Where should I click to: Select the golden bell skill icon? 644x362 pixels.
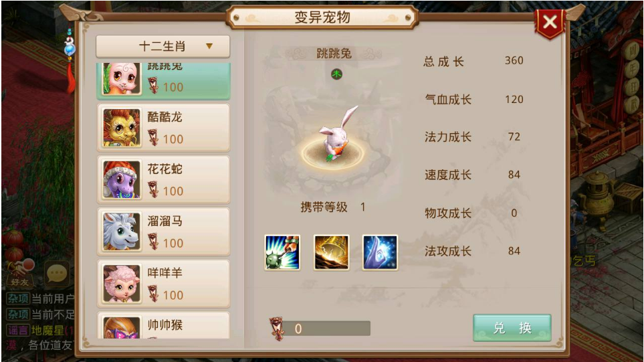tap(332, 252)
